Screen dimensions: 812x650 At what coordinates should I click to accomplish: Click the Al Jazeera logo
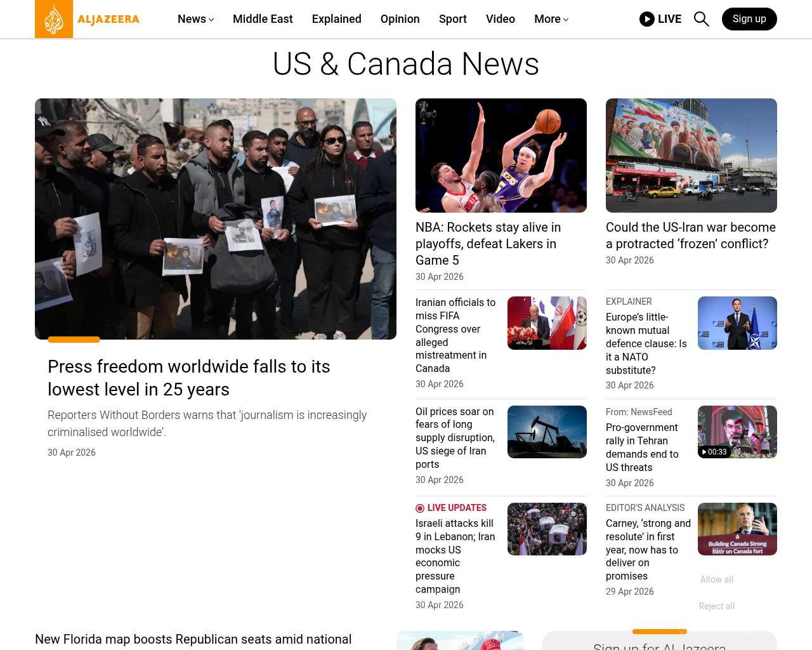[x=88, y=19]
